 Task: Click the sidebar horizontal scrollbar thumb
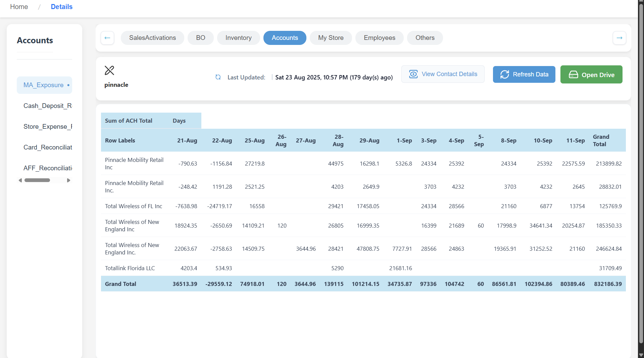[x=38, y=180]
